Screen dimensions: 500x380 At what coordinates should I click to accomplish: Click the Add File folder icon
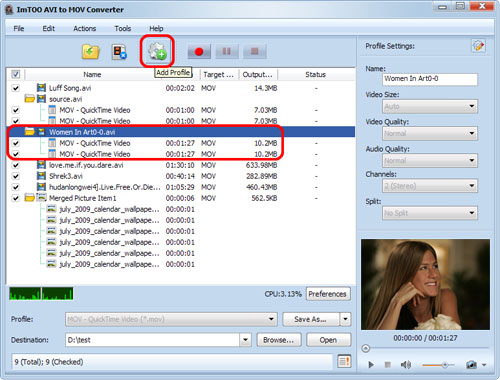91,52
